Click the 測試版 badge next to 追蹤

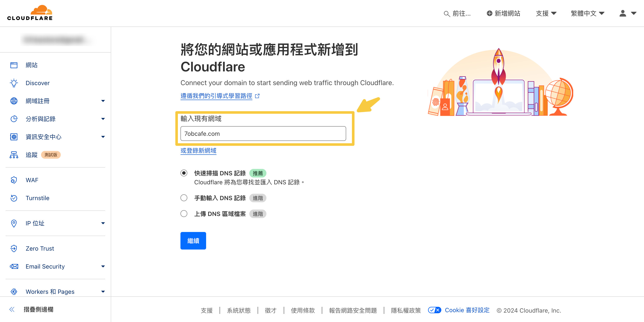pyautogui.click(x=51, y=155)
